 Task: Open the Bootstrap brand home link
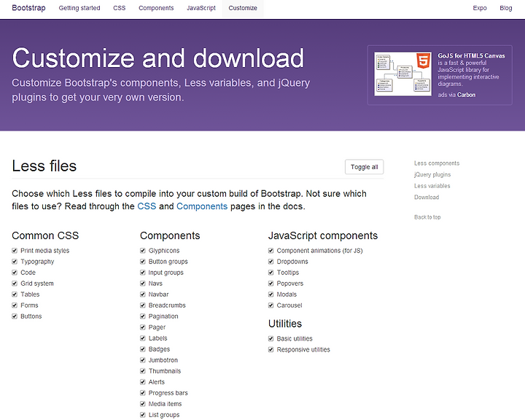coord(28,8)
